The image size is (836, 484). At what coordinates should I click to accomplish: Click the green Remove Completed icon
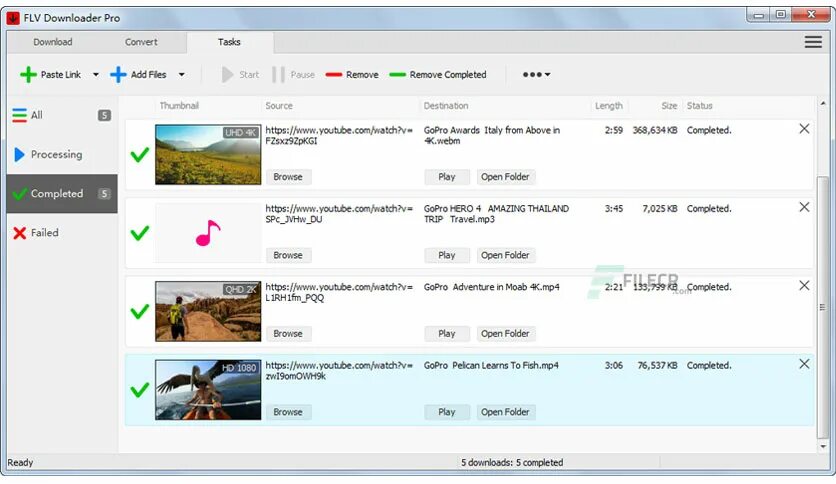[x=397, y=75]
